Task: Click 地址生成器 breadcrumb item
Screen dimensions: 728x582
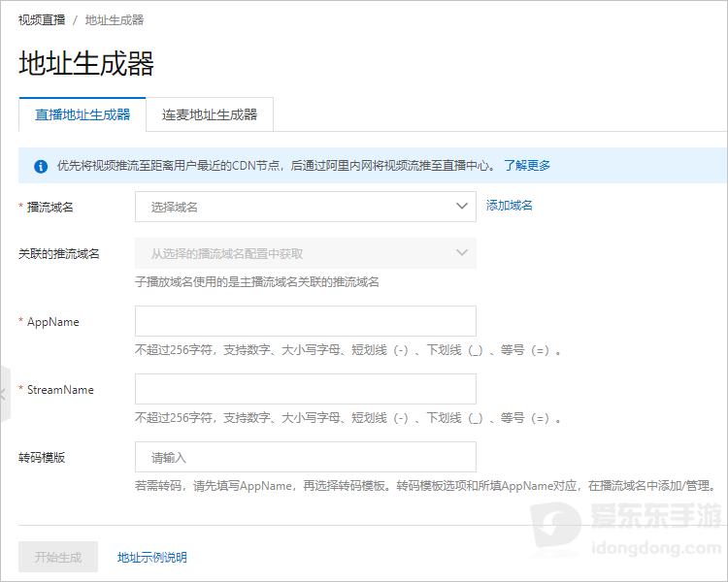Action: 115,20
